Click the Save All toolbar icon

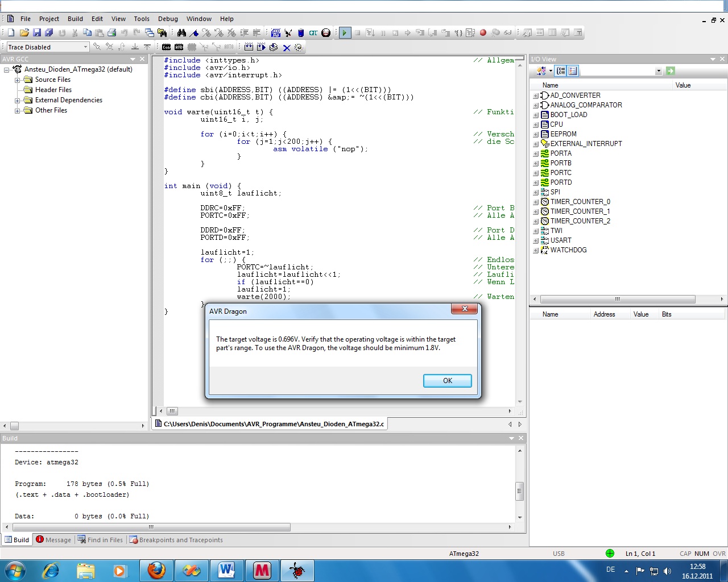(x=49, y=33)
